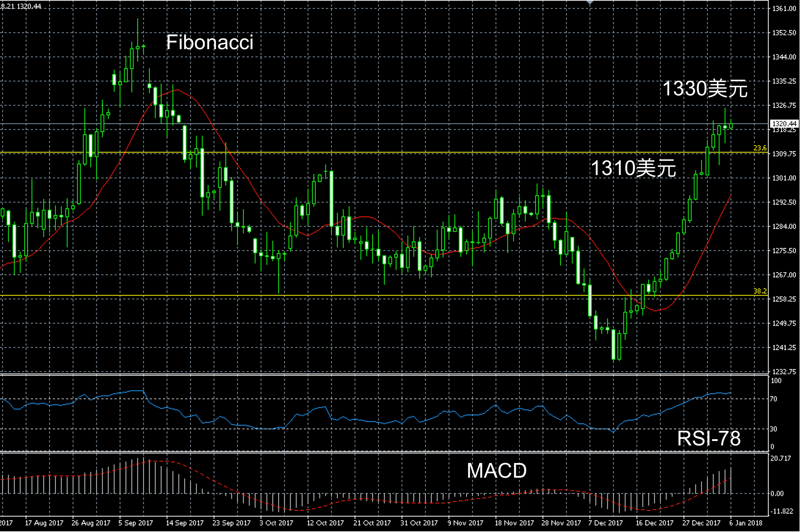Click the 1344.00 price axis label
Screen dimensions: 801x532
[784, 57]
